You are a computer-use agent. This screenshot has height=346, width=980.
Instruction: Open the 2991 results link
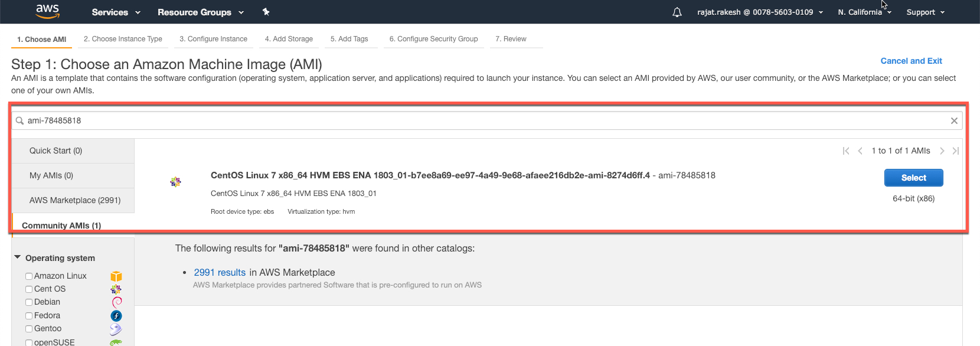click(220, 273)
